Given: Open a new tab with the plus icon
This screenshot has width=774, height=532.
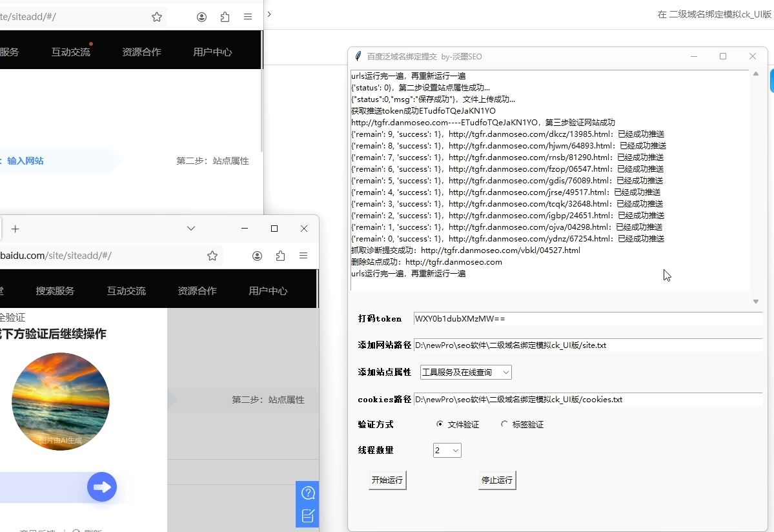Looking at the screenshot, I should (x=15, y=229).
